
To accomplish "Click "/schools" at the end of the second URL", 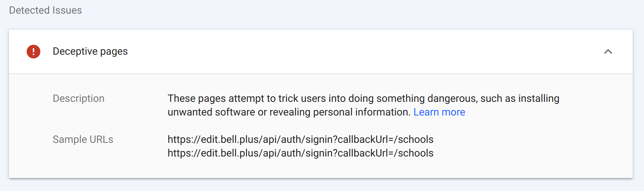I will (x=413, y=153).
